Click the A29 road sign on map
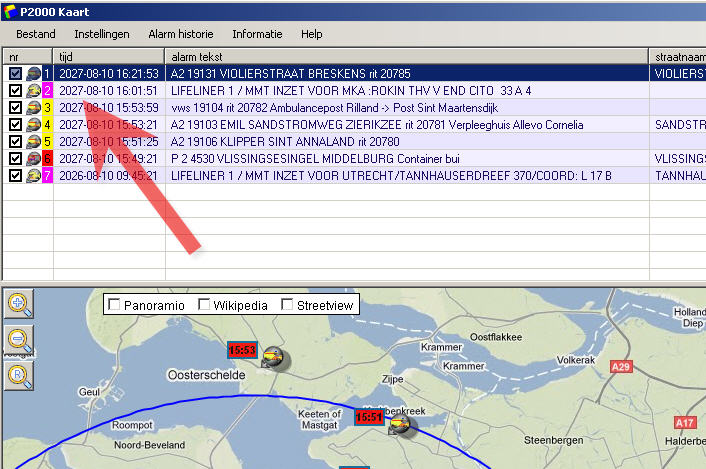 pyautogui.click(x=621, y=366)
